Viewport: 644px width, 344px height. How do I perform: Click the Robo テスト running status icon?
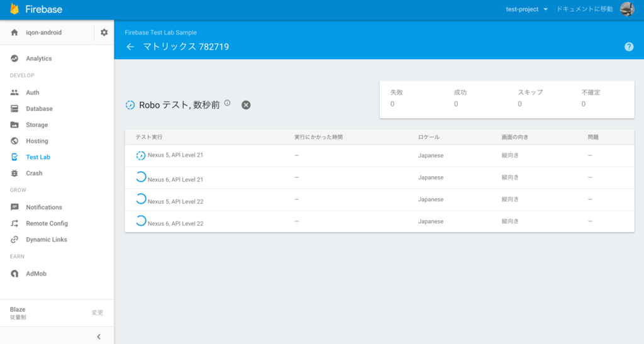pos(130,105)
